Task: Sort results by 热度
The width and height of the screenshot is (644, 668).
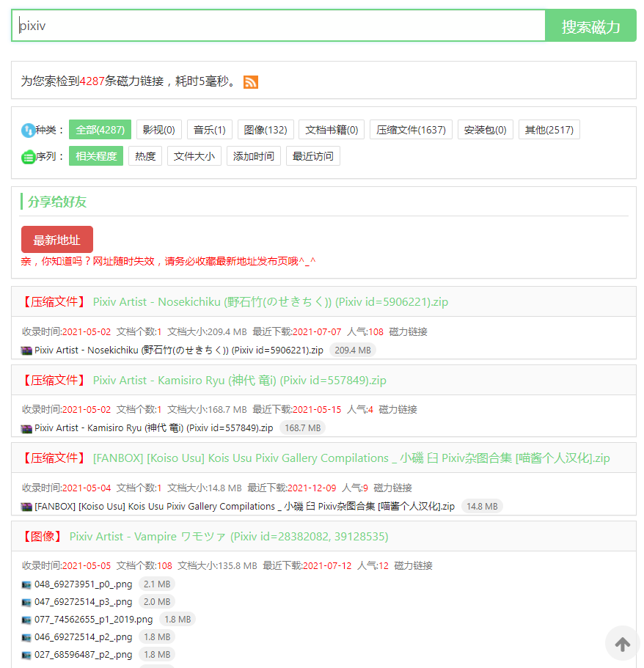Action: click(x=145, y=156)
